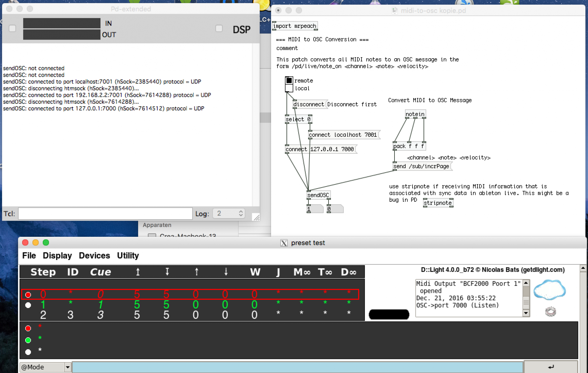Open the @Mode dropdown
The image size is (588, 373).
67,367
